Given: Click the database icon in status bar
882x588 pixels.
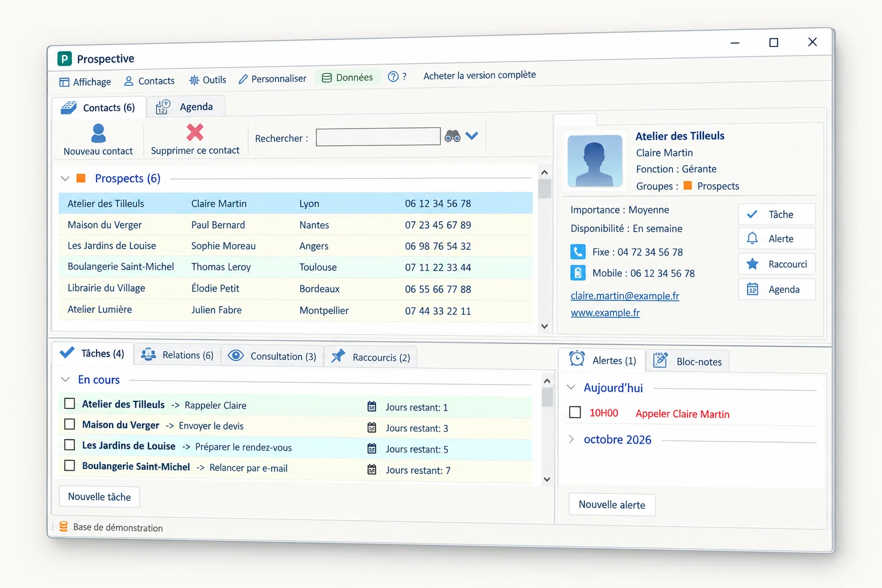Looking at the screenshot, I should click(64, 527).
